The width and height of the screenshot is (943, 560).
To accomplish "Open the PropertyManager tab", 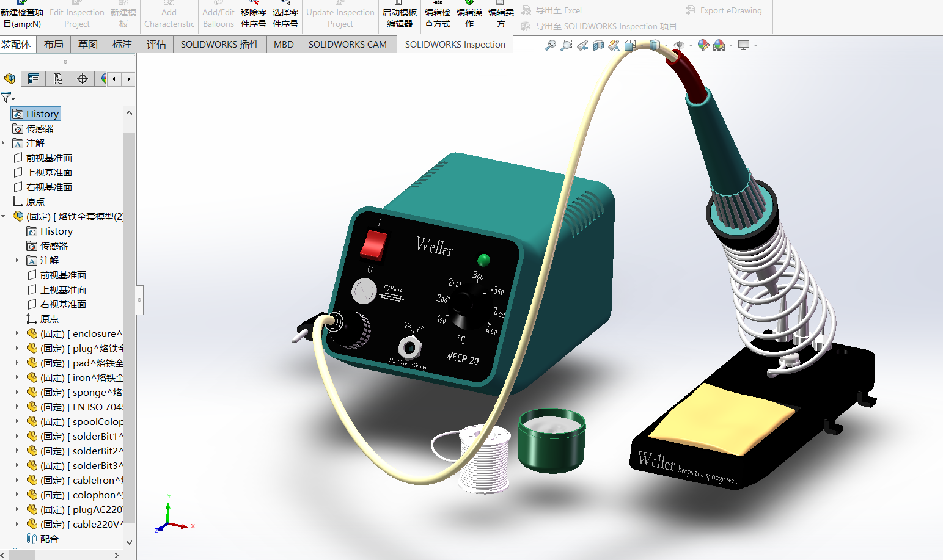I will (x=34, y=79).
